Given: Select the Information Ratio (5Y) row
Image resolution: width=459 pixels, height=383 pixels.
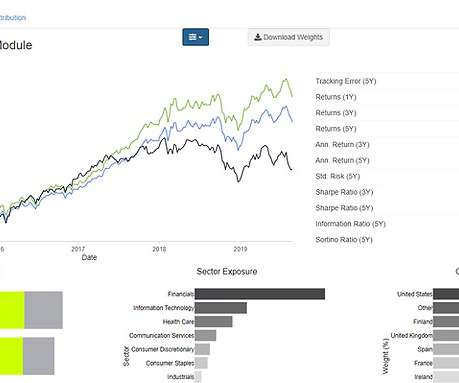Looking at the screenshot, I should (387, 224).
